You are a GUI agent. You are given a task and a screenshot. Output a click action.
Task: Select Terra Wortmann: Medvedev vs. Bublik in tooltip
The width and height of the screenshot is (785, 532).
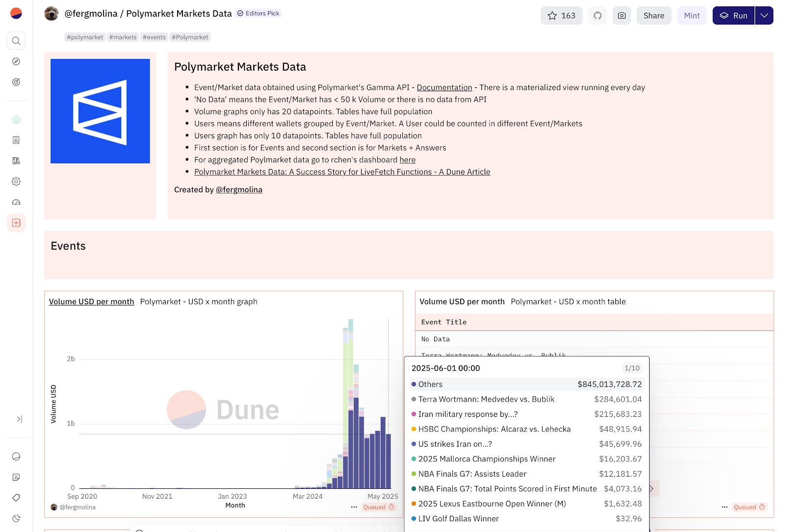tap(526, 399)
